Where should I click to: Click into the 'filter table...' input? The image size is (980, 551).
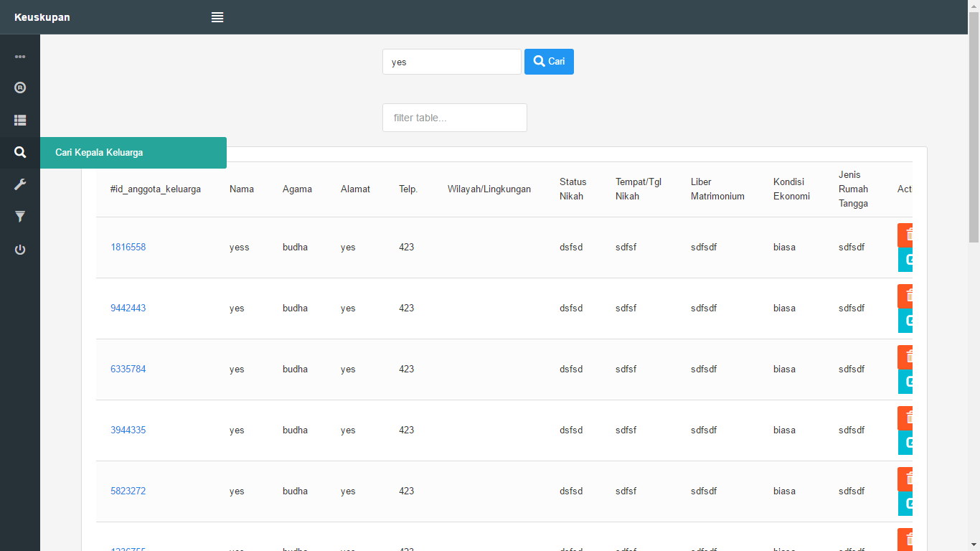pos(455,118)
